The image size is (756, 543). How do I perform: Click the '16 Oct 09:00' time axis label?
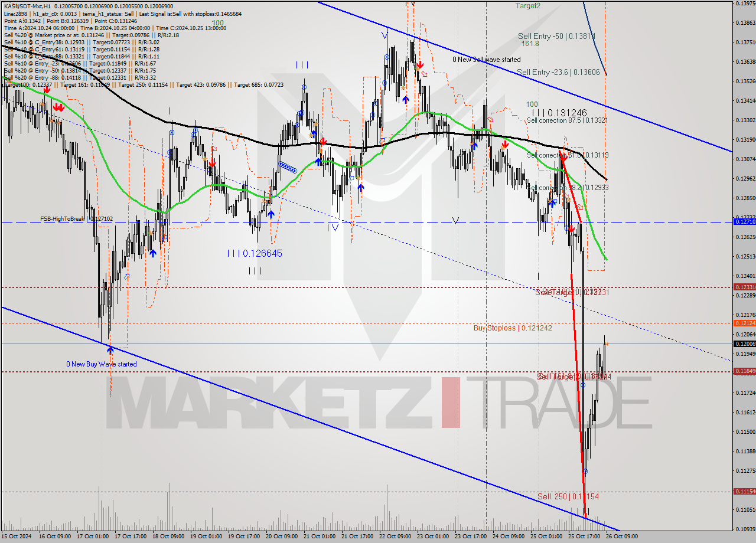click(55, 537)
